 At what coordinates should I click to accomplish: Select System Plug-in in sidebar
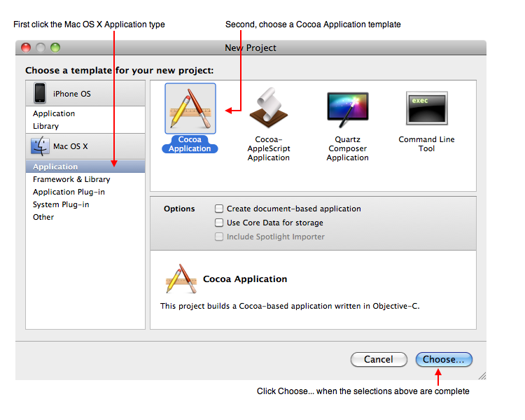coord(61,204)
